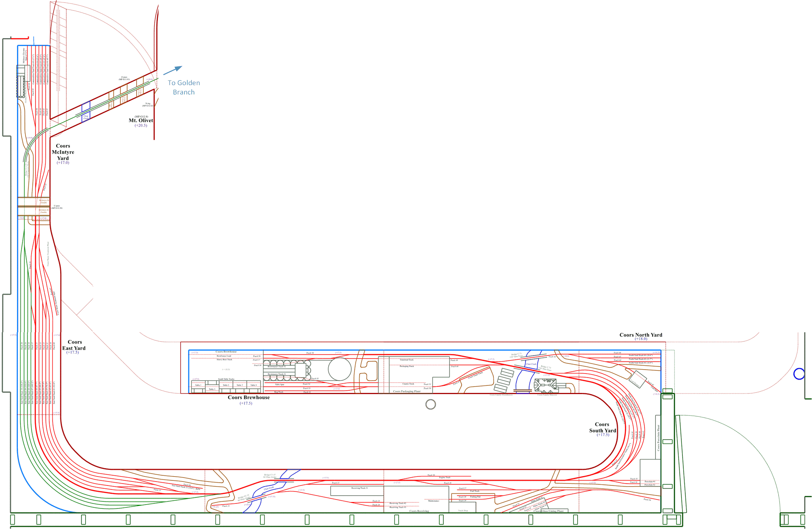Click the Coors Family Mansion building outline

coord(546,385)
